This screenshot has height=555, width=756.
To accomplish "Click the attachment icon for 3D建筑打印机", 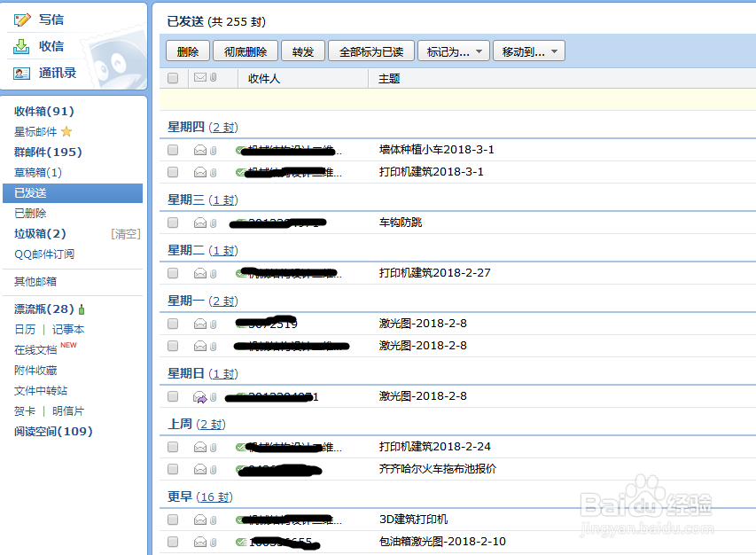I will click(213, 520).
